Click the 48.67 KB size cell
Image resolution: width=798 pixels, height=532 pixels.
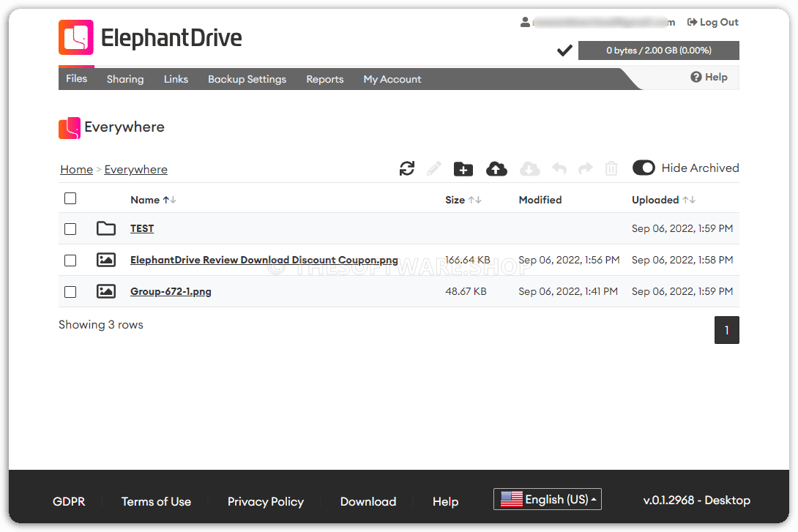(466, 291)
